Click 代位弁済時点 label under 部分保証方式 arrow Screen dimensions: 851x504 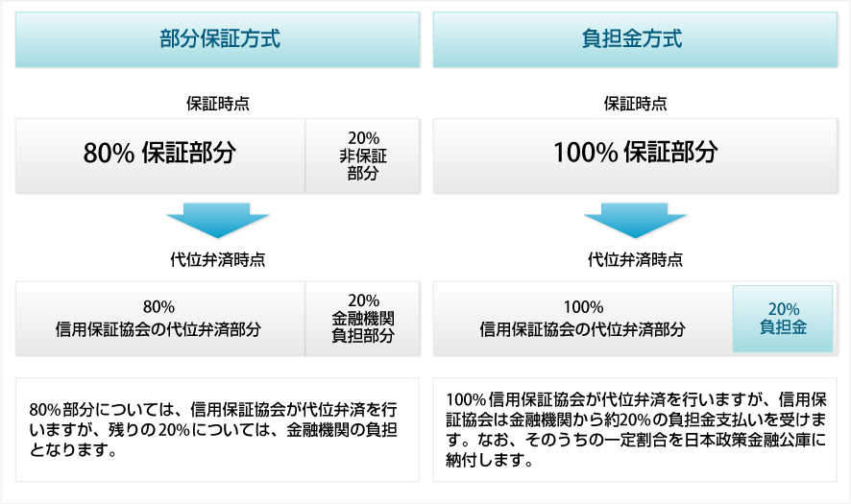(219, 259)
